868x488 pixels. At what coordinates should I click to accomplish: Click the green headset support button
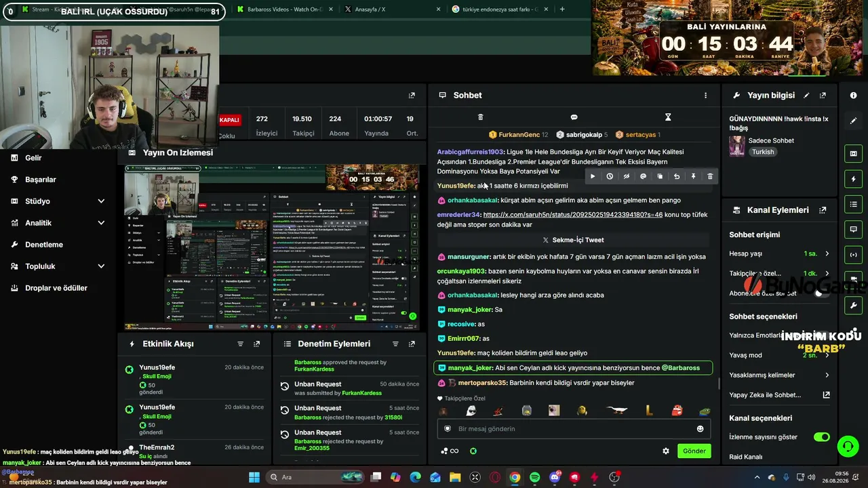848,446
